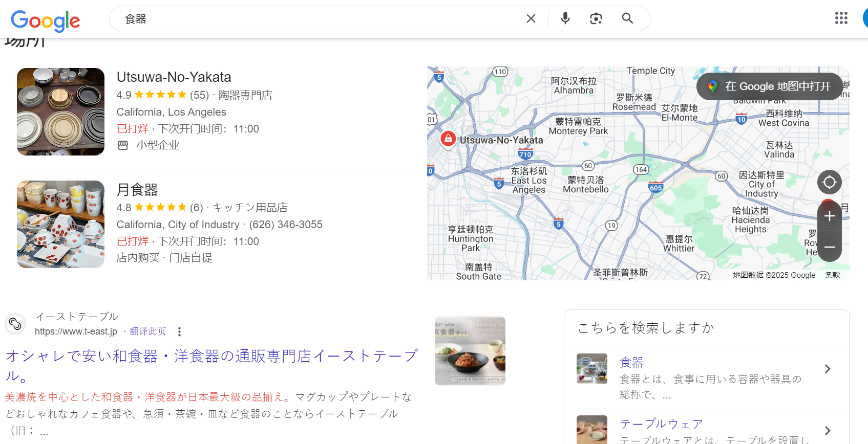Click テーブルウェア suggestion thumbnail

[x=592, y=430]
